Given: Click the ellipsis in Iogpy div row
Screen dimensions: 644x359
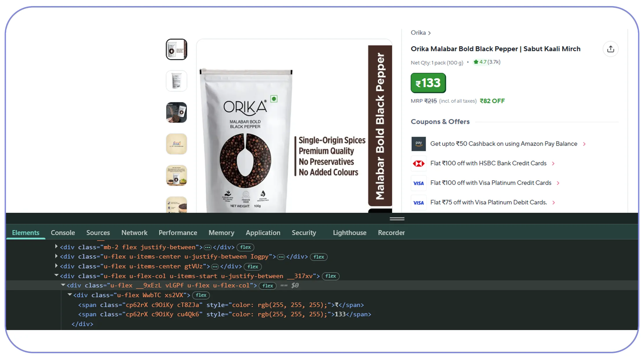Looking at the screenshot, I should tap(281, 257).
